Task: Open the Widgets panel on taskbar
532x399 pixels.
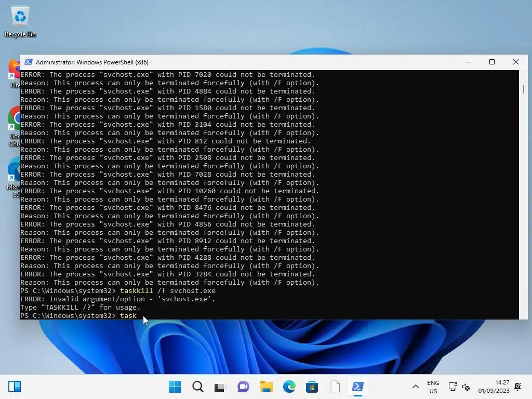Action: [15, 387]
